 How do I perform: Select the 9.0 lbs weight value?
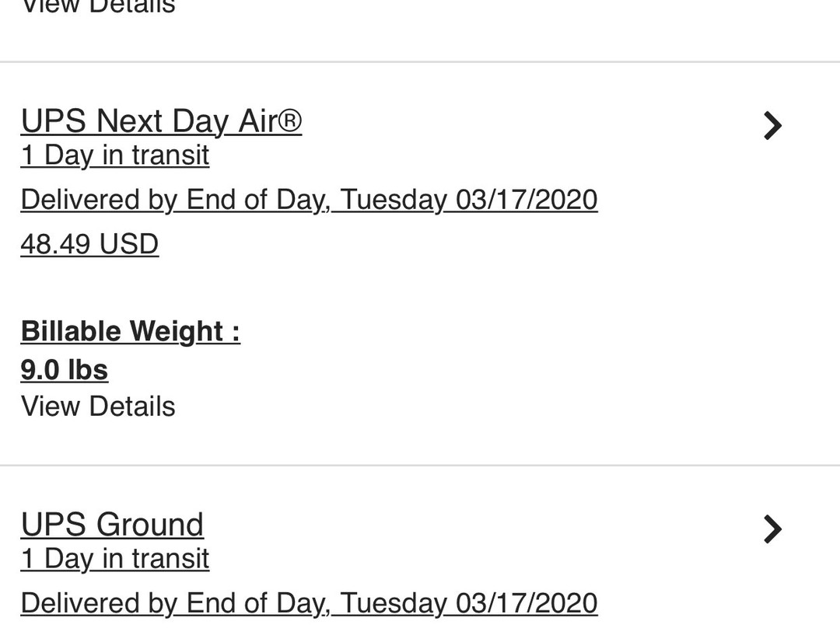65,370
